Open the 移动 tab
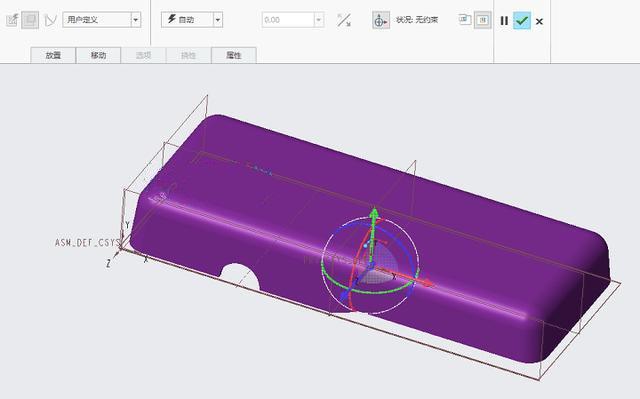Image resolution: width=640 pixels, height=399 pixels. pyautogui.click(x=98, y=55)
